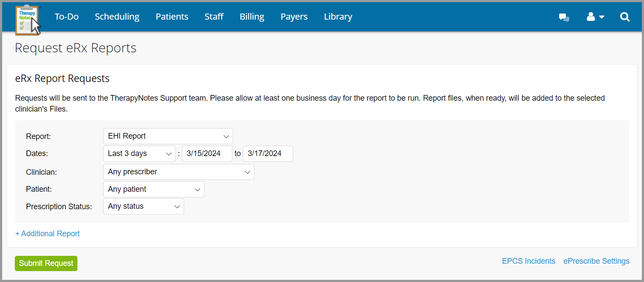The width and height of the screenshot is (644, 282).
Task: Open the messages chat icon
Action: click(x=564, y=17)
